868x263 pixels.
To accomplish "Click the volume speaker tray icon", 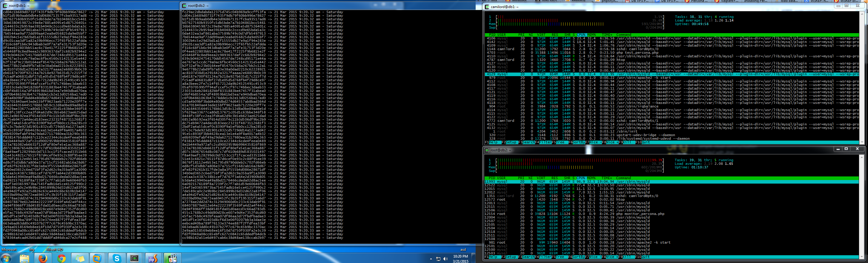I will click(445, 259).
